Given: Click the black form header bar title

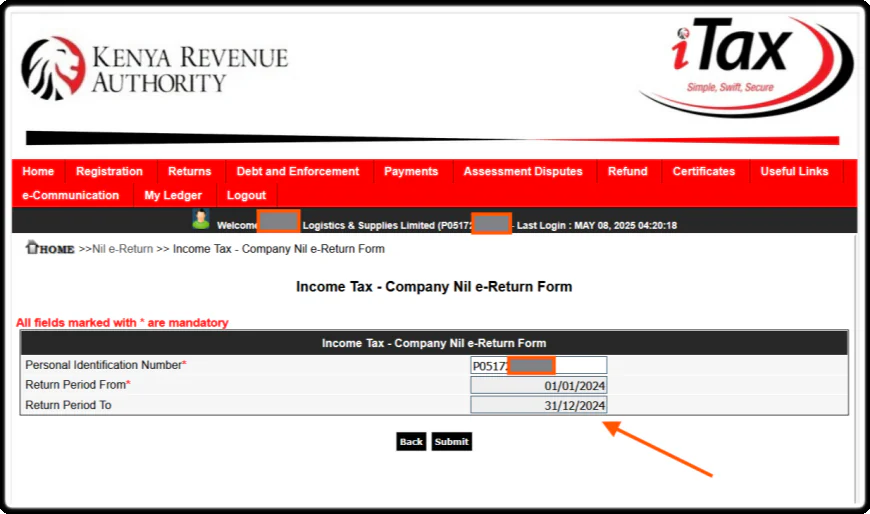Looking at the screenshot, I should tap(434, 343).
